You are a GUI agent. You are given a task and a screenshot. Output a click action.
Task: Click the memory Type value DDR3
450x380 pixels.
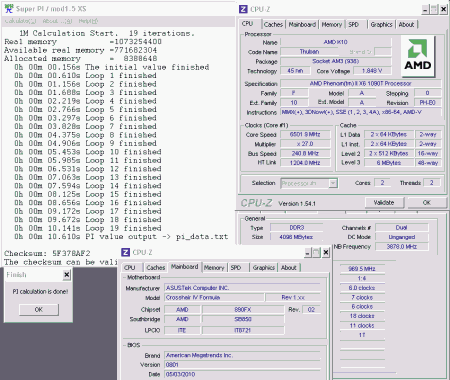pos(296,228)
